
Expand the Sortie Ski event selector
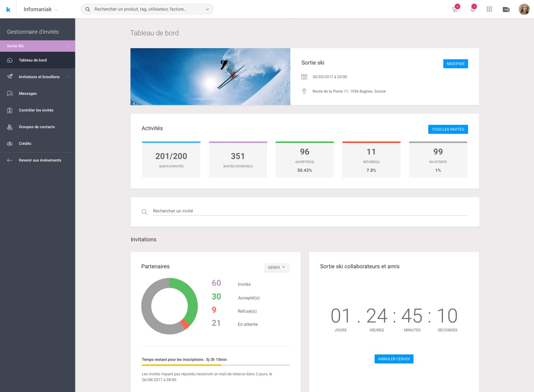click(x=68, y=46)
